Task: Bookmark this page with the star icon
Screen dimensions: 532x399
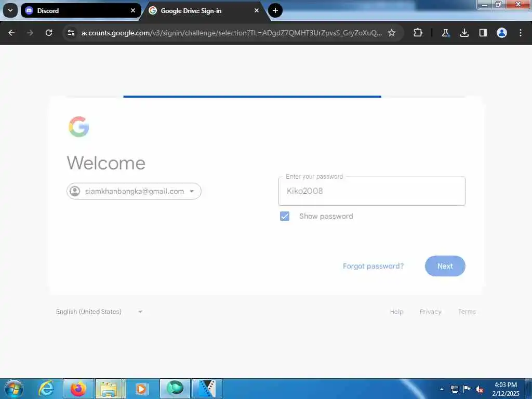Action: coord(392,33)
